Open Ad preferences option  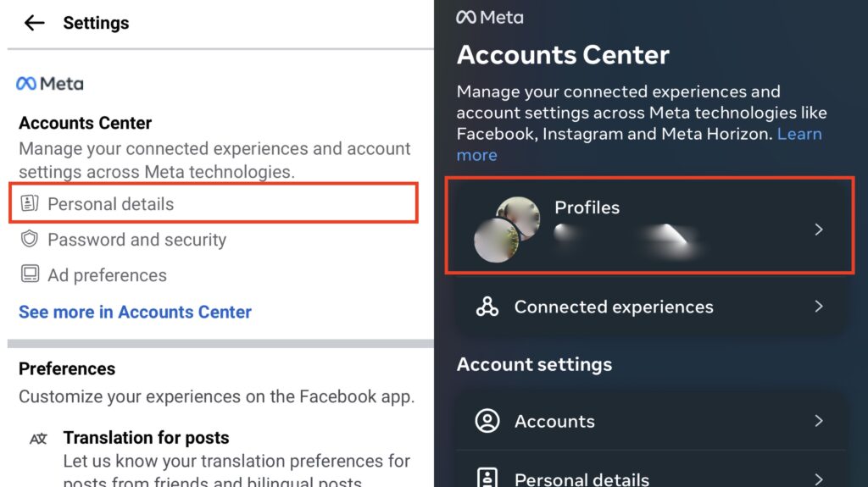point(107,275)
